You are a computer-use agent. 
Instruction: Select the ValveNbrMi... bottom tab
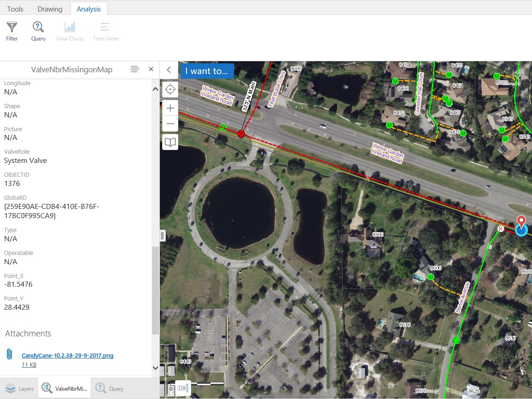(64, 388)
